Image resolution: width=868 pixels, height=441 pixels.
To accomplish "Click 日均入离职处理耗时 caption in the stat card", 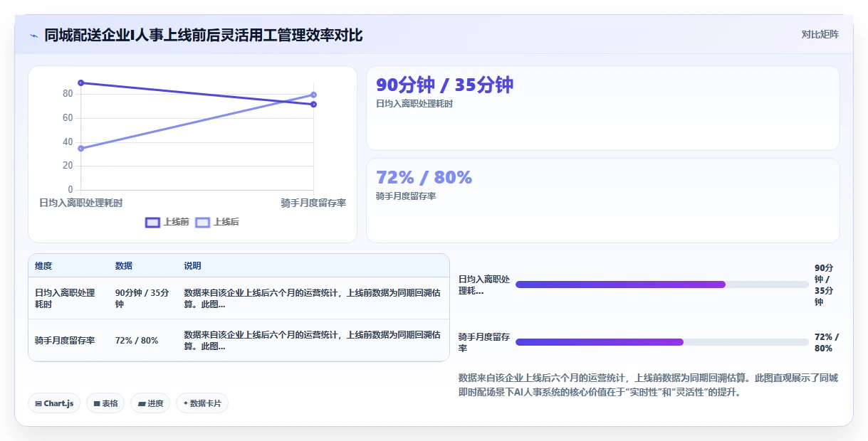I will (x=414, y=103).
